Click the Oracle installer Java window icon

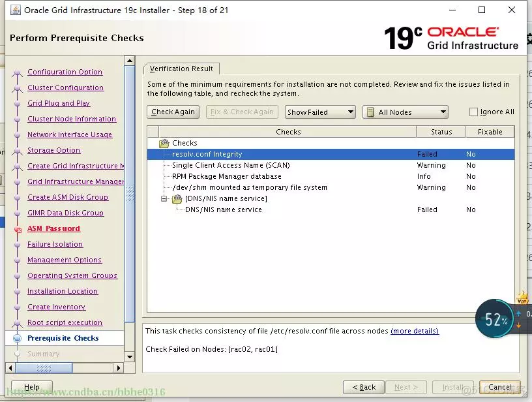pyautogui.click(x=16, y=10)
